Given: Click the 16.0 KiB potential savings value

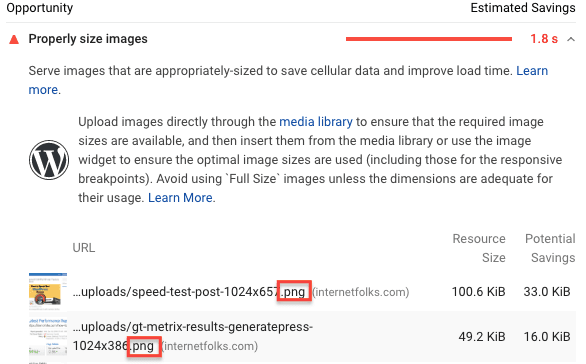Looking at the screenshot, I should [x=547, y=337].
